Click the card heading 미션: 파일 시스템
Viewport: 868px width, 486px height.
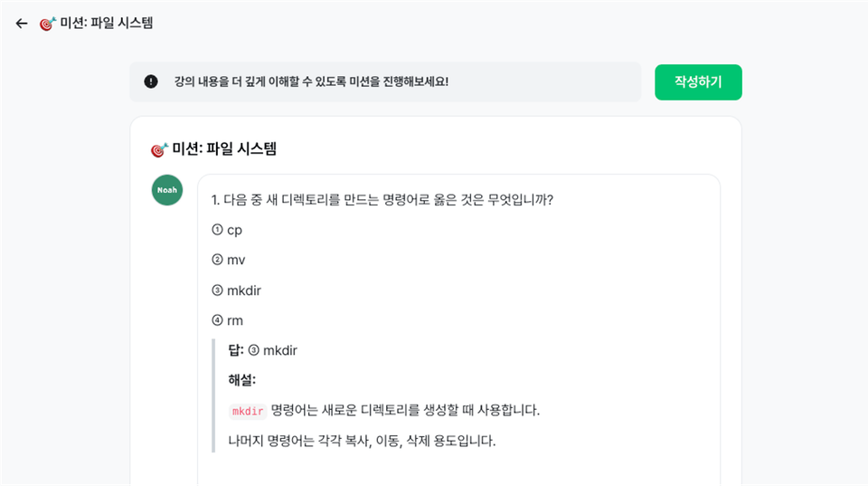[224, 149]
